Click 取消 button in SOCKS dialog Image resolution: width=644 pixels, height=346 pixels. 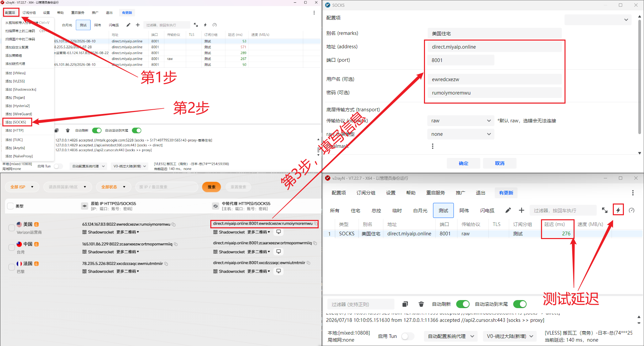[500, 163]
